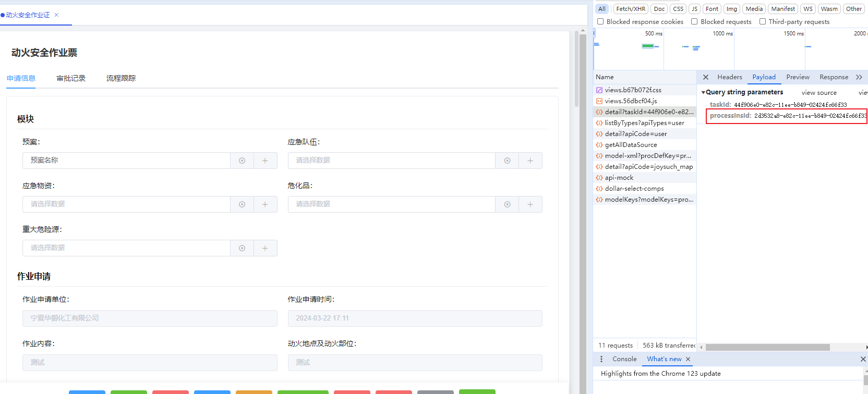868x394 pixels.
Task: Close the request details pane
Action: tap(706, 77)
